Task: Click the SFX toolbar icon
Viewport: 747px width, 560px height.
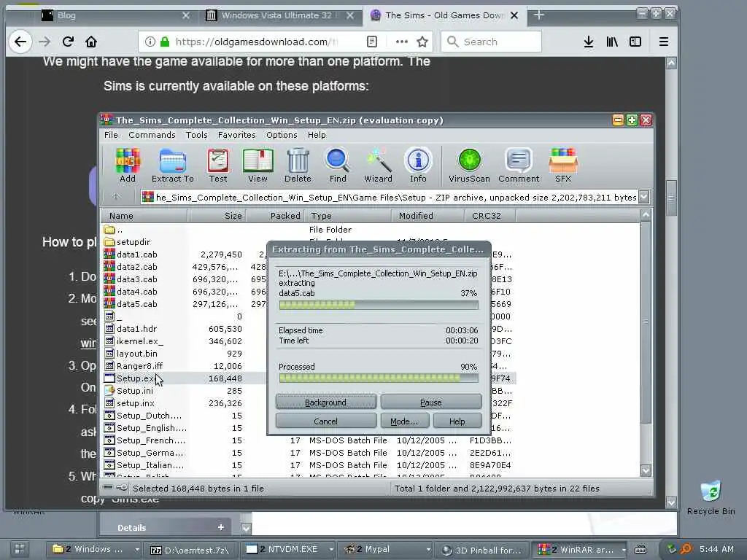Action: click(x=562, y=166)
